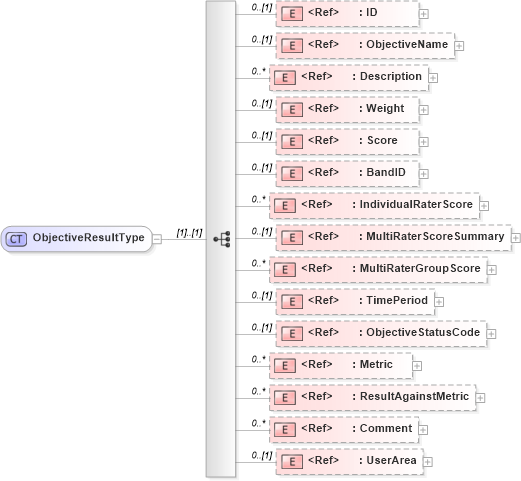The width and height of the screenshot is (521, 481).
Task: Click the E icon of MultiRaterGroupScore element
Action: [x=285, y=270]
